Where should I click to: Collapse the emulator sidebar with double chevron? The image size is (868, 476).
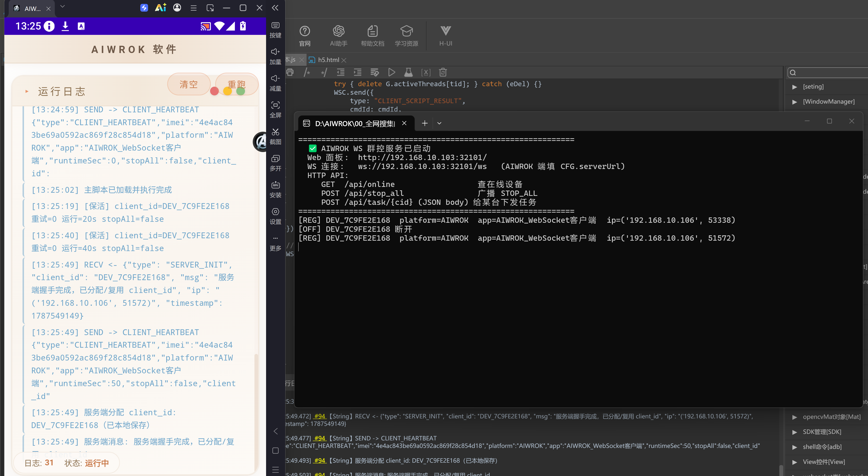point(275,8)
